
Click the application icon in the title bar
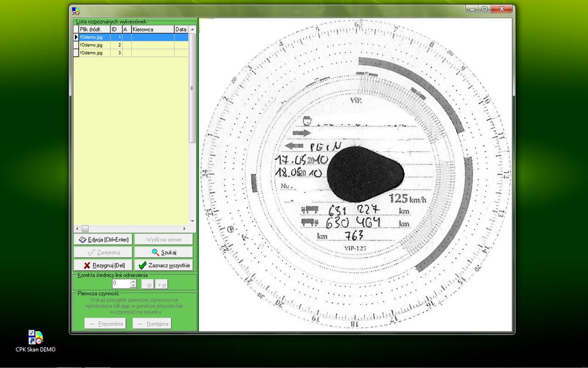[x=76, y=11]
